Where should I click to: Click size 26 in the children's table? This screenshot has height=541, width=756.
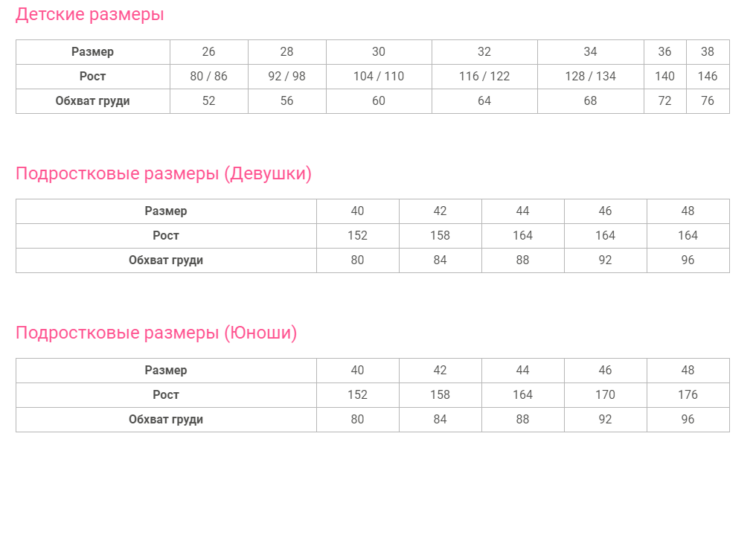[208, 52]
